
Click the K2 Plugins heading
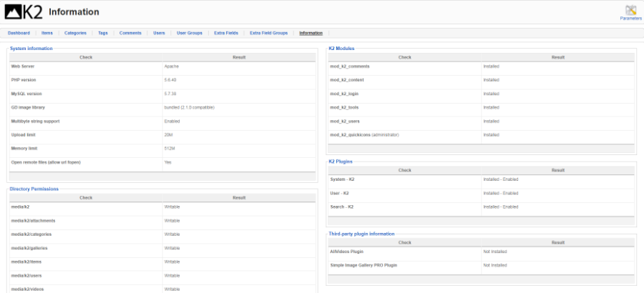[341, 162]
